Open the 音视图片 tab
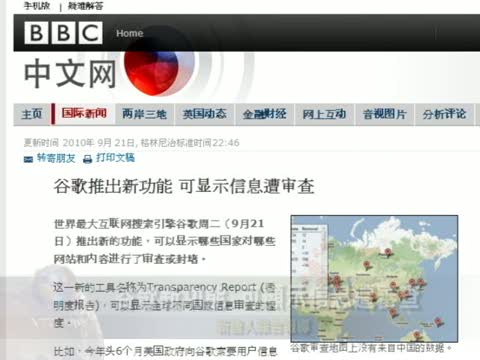This screenshot has width=480, height=360. [x=384, y=114]
